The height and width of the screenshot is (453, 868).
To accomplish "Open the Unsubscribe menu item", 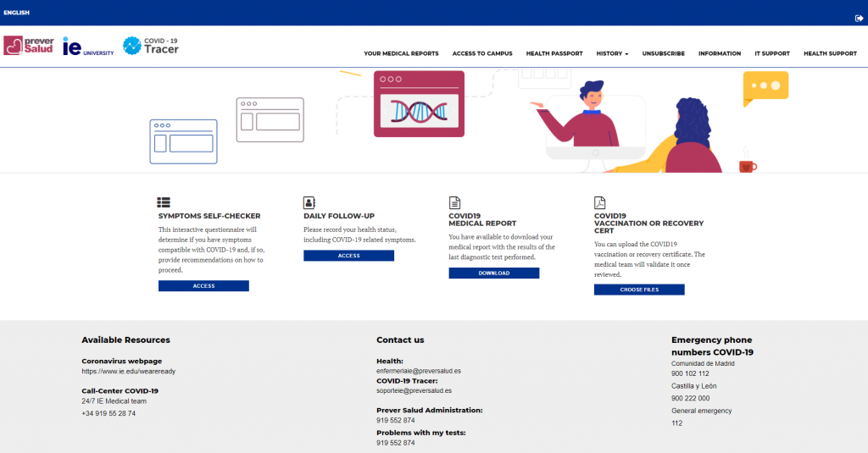I will (663, 53).
